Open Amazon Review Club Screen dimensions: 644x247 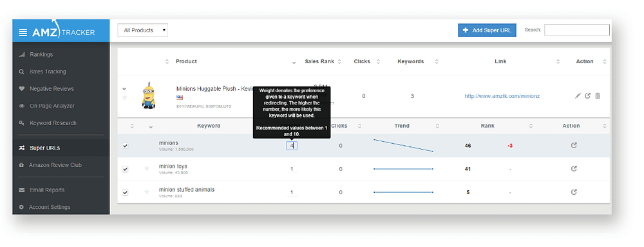click(x=55, y=165)
